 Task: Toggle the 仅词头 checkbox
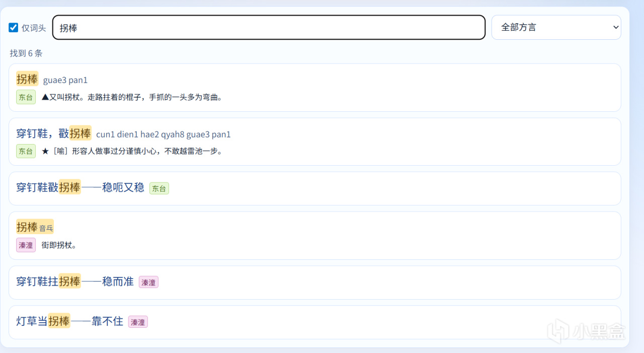pyautogui.click(x=14, y=27)
